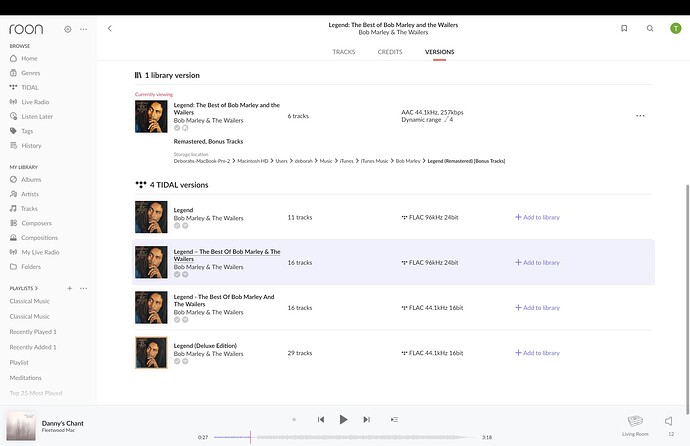Open the Top 25 Most Played playlist
The width and height of the screenshot is (690, 446).
(x=36, y=393)
